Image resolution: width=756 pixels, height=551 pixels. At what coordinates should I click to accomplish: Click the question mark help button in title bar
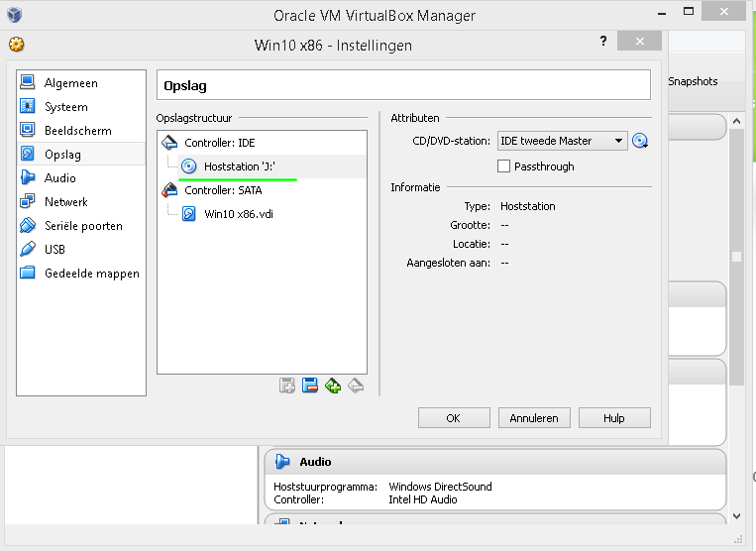pyautogui.click(x=603, y=42)
